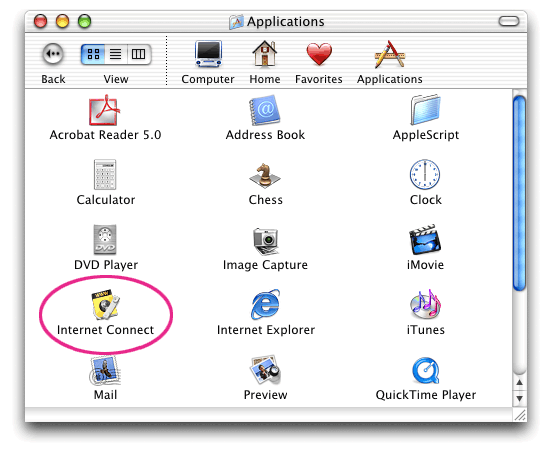Open the Internet Connect application
551x453 pixels.
coord(105,305)
